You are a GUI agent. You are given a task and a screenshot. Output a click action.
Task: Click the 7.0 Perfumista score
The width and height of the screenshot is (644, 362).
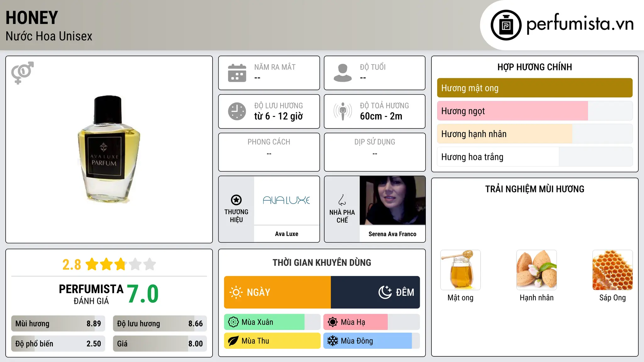pos(143,294)
